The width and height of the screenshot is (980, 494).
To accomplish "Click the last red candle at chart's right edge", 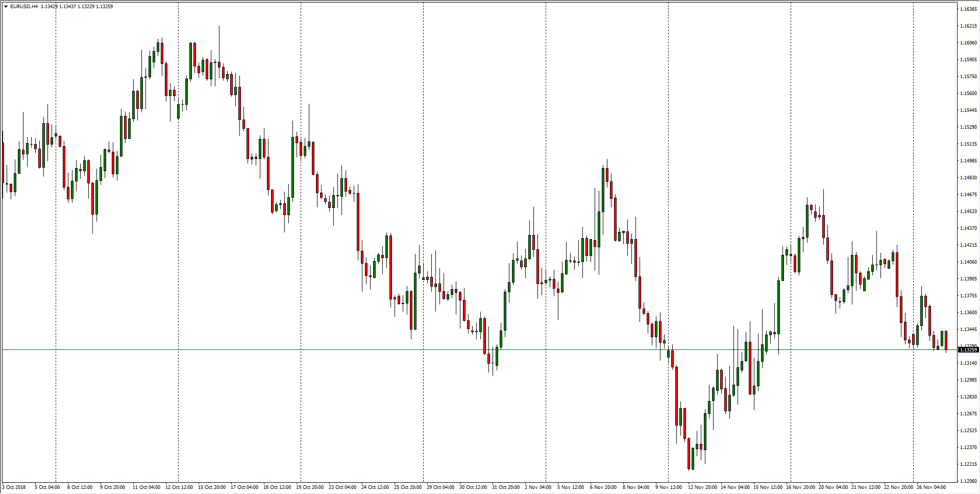I will tap(946, 340).
